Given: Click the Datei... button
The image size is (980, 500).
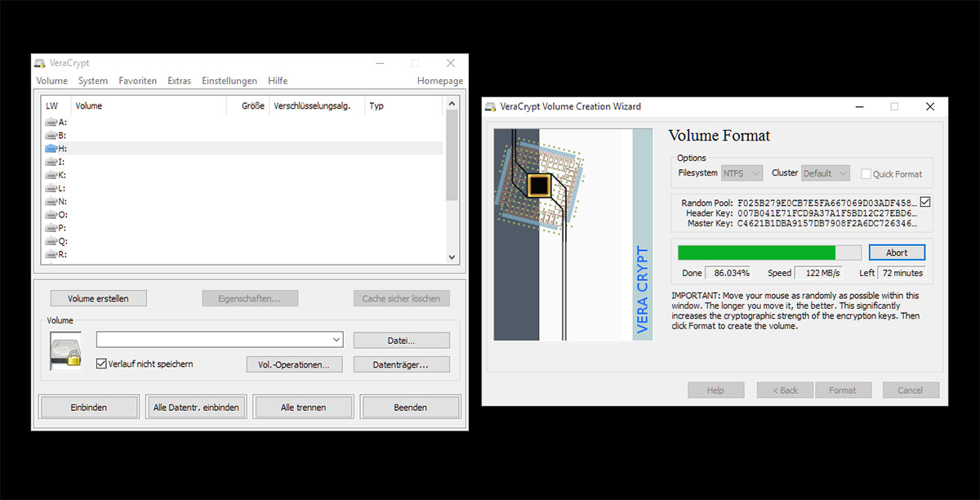Looking at the screenshot, I should coord(401,340).
